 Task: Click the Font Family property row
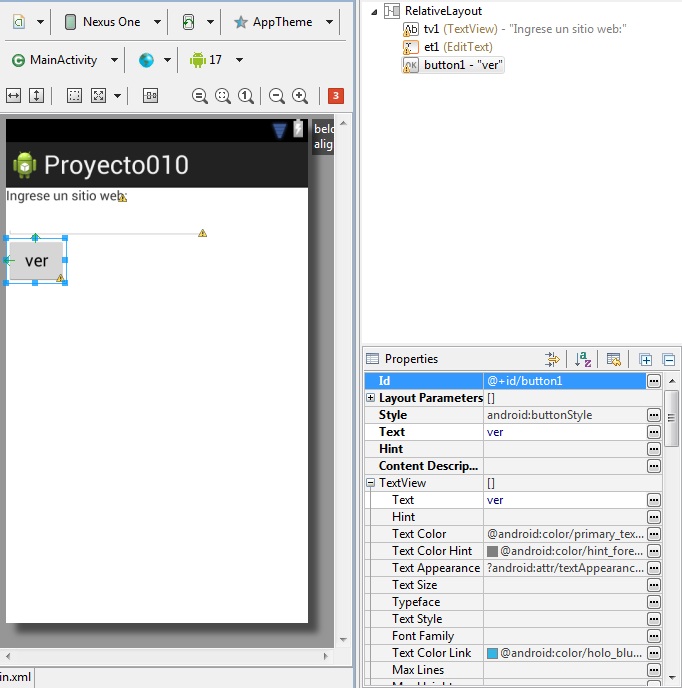tap(513, 636)
